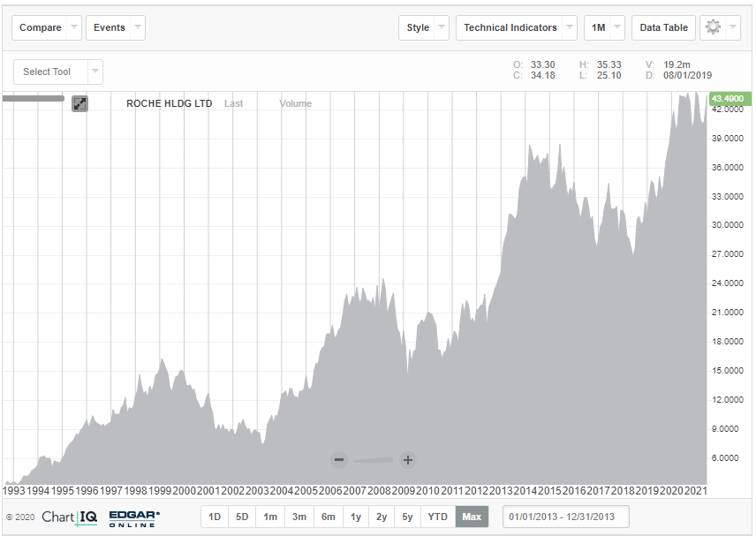
Task: Click the zoom level slider track
Action: pyautogui.click(x=374, y=460)
